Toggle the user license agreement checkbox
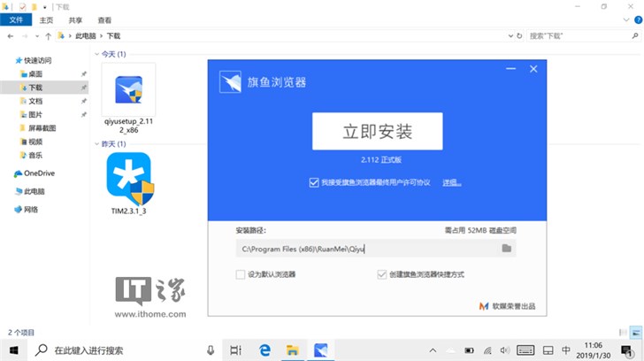This screenshot has width=644, height=361. tap(314, 182)
